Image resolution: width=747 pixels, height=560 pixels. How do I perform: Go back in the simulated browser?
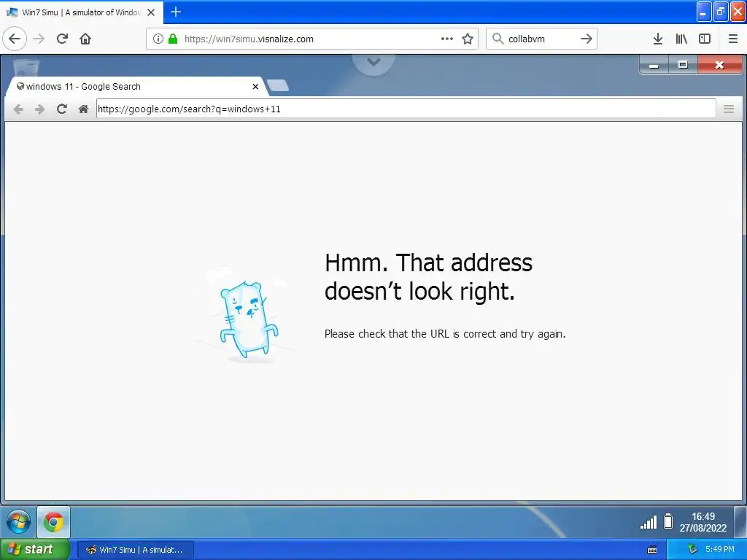pyautogui.click(x=18, y=109)
